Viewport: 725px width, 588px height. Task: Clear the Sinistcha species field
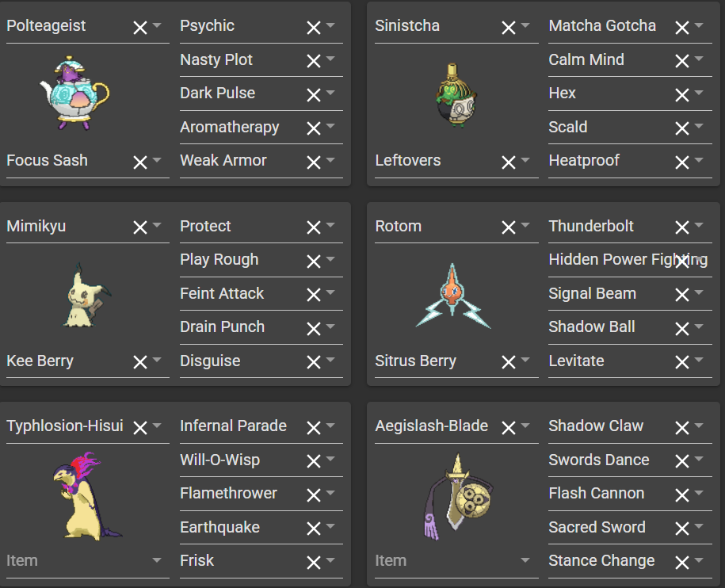pos(509,28)
